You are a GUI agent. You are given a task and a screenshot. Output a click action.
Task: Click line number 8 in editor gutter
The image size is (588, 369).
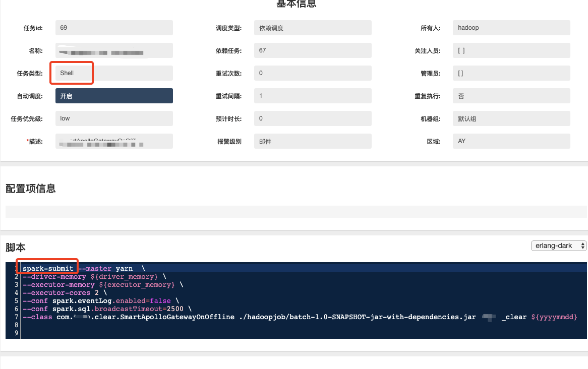pyautogui.click(x=16, y=325)
